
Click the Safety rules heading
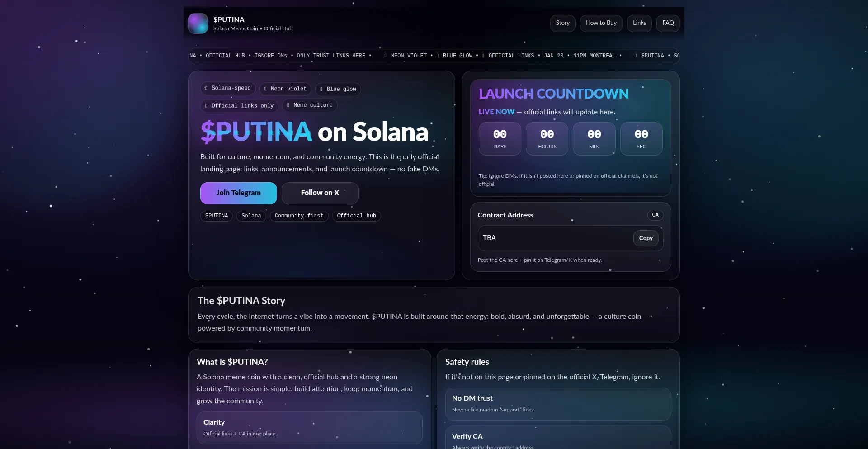click(467, 362)
